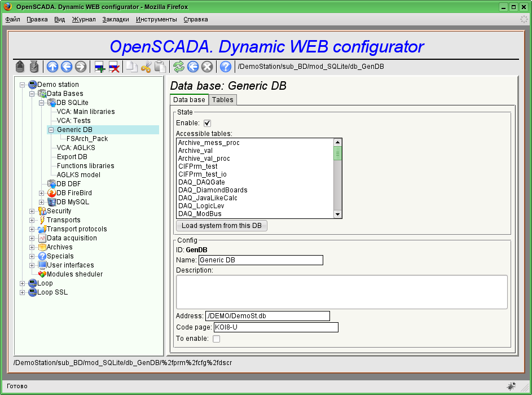Click the Load from DB toolbar icon

pos(20,67)
